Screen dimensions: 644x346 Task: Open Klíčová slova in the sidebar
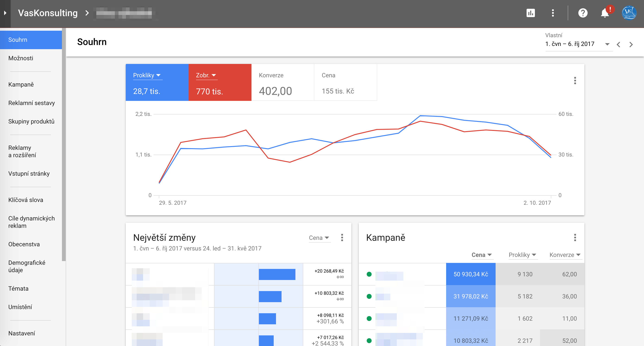[26, 200]
